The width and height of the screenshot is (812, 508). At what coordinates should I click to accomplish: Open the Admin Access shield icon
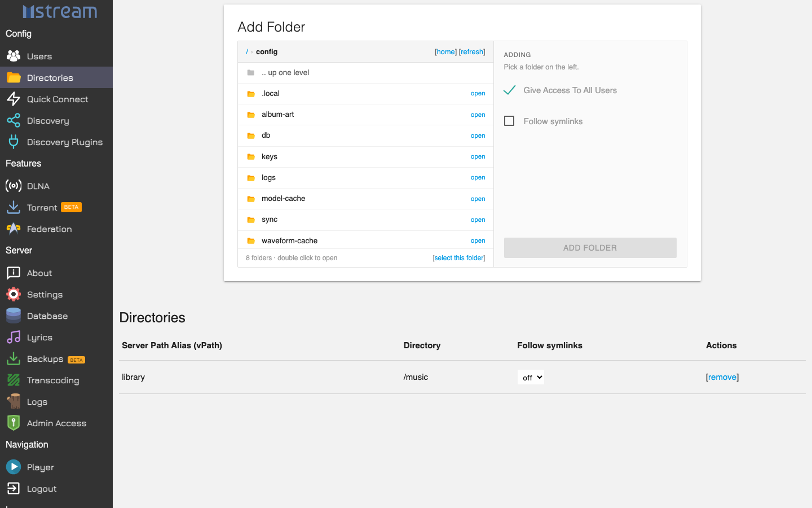point(14,423)
